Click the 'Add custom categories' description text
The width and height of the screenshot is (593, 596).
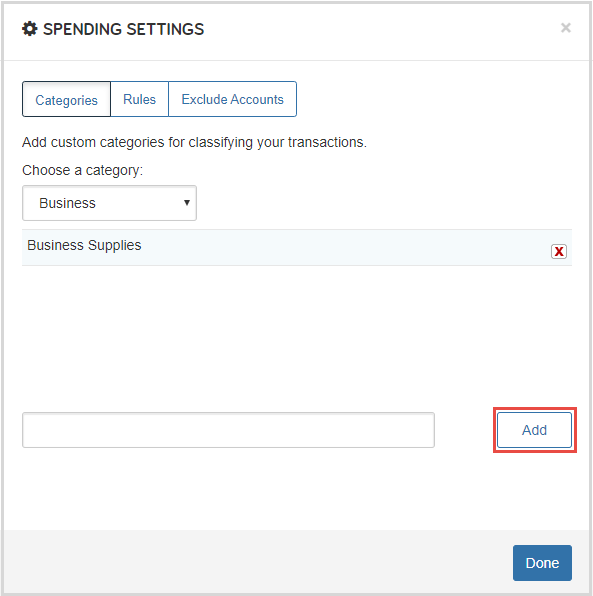[194, 142]
